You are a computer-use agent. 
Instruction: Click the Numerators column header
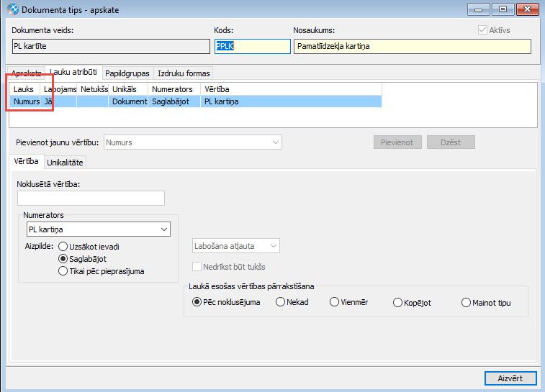174,89
